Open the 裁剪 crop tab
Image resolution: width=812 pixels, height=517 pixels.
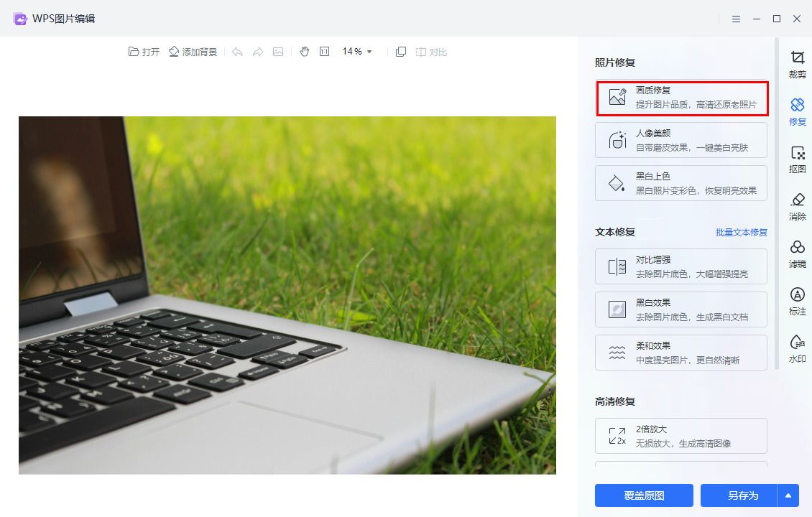[798, 65]
